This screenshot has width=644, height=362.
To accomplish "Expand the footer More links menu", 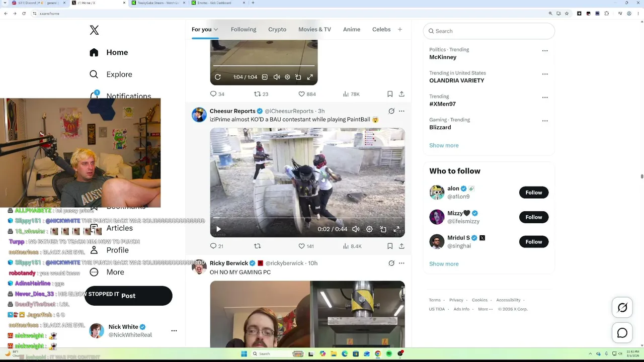I will [x=486, y=309].
